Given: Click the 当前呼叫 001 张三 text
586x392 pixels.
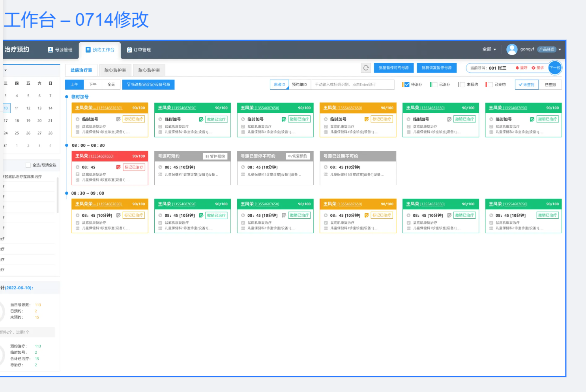Looking at the screenshot, I should tap(488, 68).
